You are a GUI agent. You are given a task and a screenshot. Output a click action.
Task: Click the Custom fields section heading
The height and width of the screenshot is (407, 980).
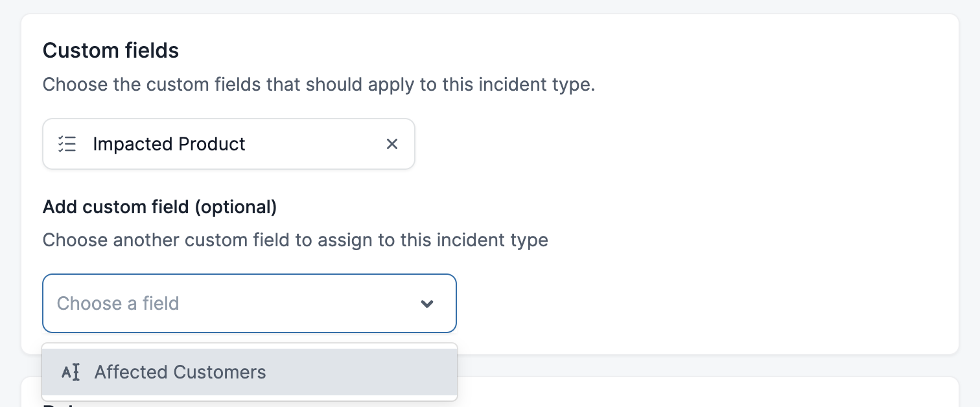110,51
